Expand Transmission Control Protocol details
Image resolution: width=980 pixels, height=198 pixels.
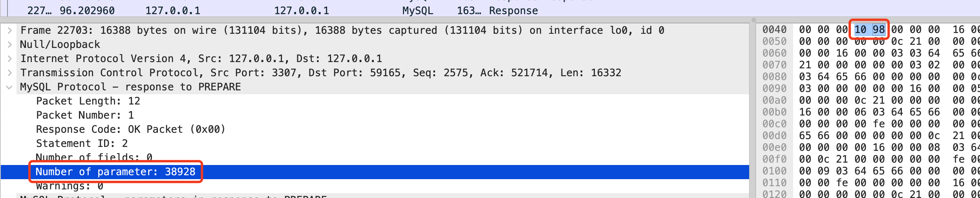pyautogui.click(x=10, y=73)
